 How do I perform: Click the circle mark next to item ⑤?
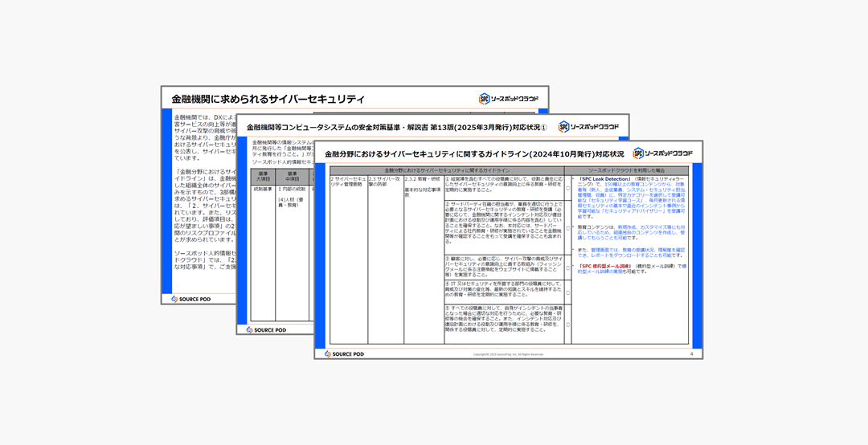(568, 325)
